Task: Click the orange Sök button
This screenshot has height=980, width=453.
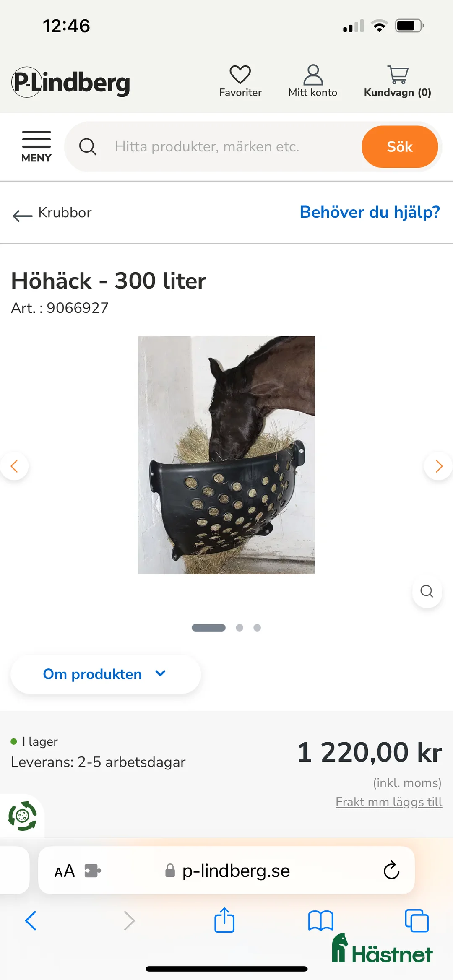Action: click(x=400, y=147)
